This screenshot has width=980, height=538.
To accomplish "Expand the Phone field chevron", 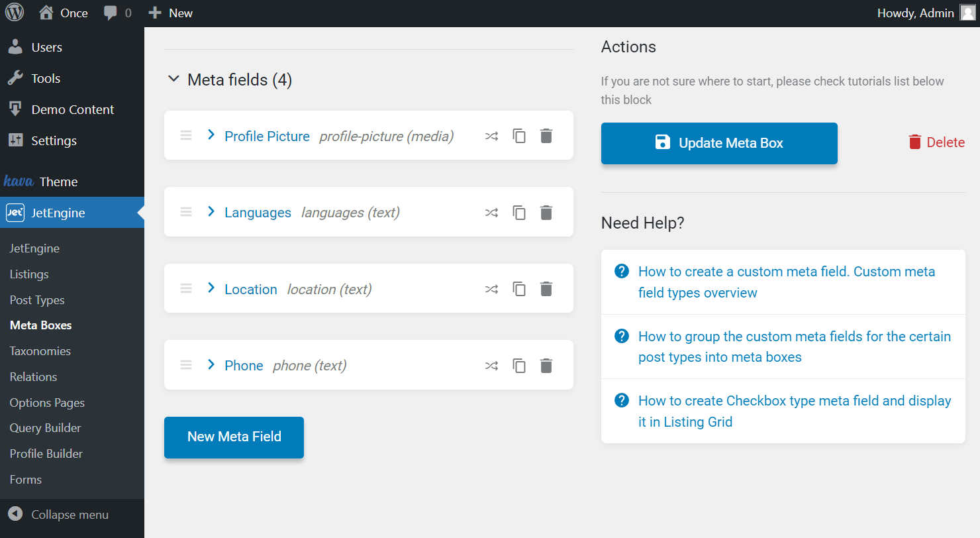I will tap(211, 364).
